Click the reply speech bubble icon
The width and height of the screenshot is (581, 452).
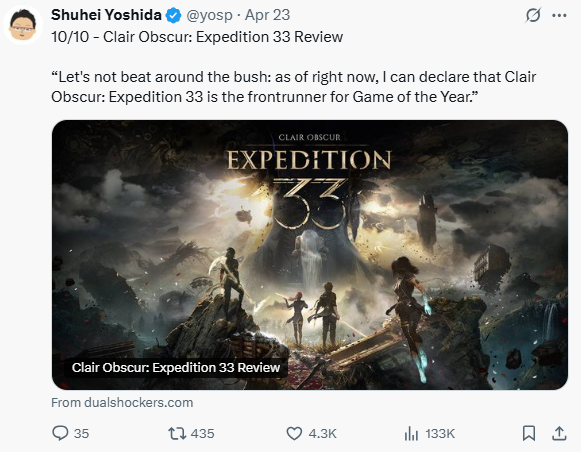click(60, 433)
